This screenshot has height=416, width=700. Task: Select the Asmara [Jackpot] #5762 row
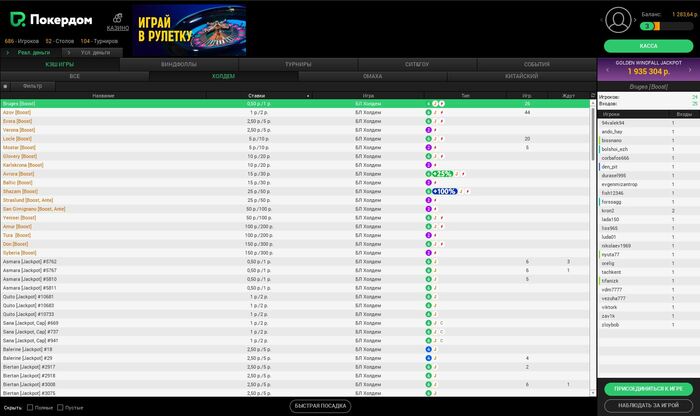pyautogui.click(x=295, y=262)
